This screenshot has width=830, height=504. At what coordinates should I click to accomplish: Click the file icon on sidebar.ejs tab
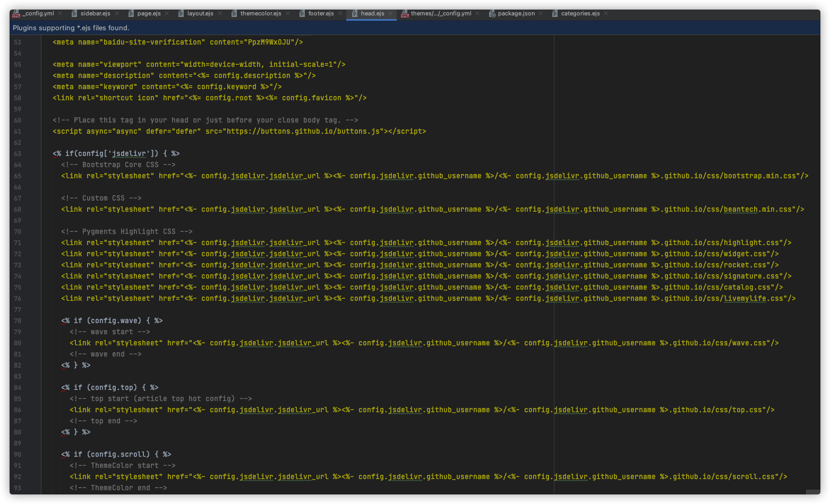74,14
